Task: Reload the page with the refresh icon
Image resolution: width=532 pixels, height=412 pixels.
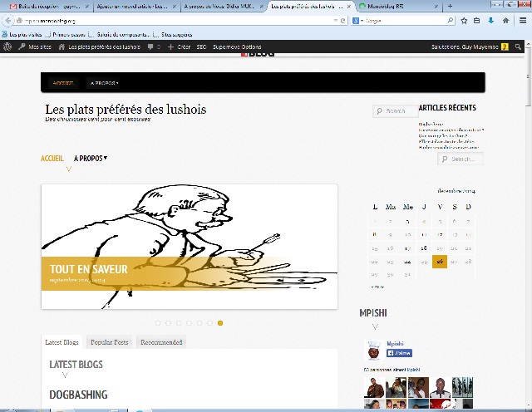Action: tap(342, 21)
